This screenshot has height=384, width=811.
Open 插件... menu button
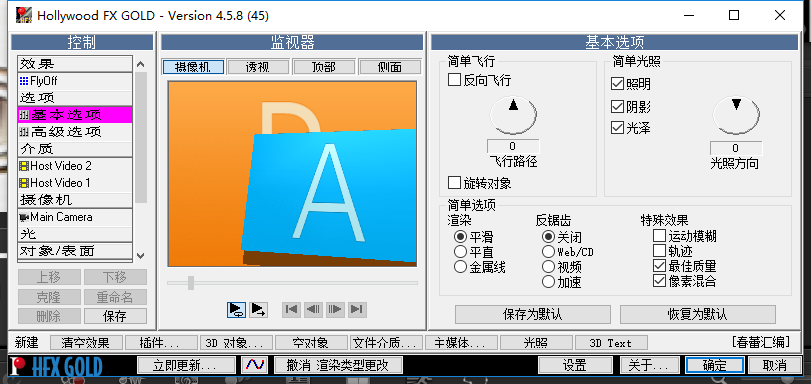(x=161, y=343)
